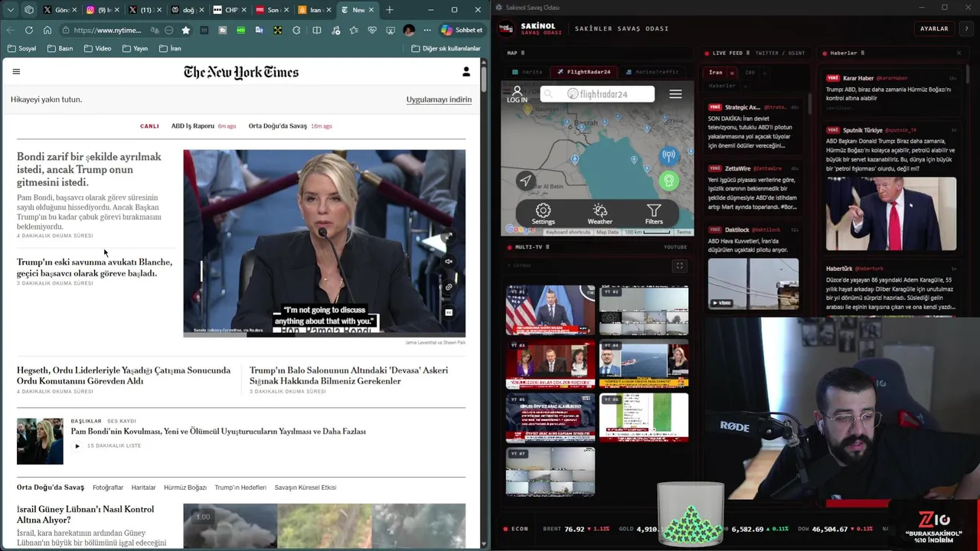Open a new browser tab
This screenshot has height=551, width=980.
(389, 10)
